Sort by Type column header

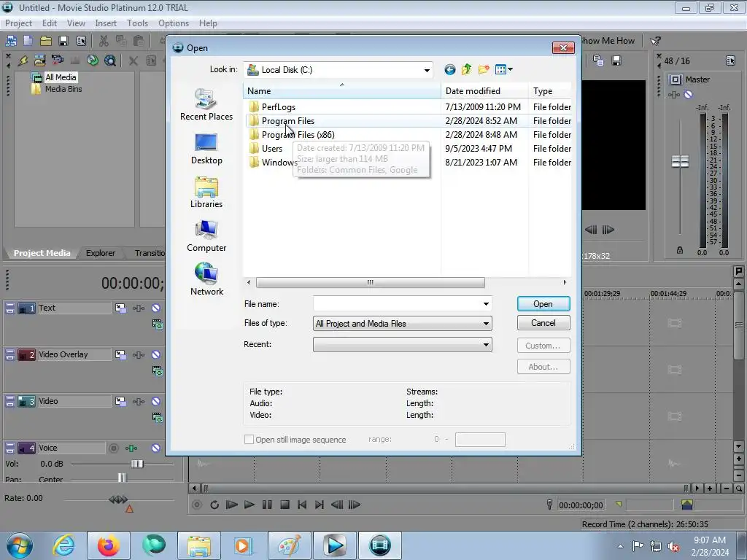coord(550,91)
